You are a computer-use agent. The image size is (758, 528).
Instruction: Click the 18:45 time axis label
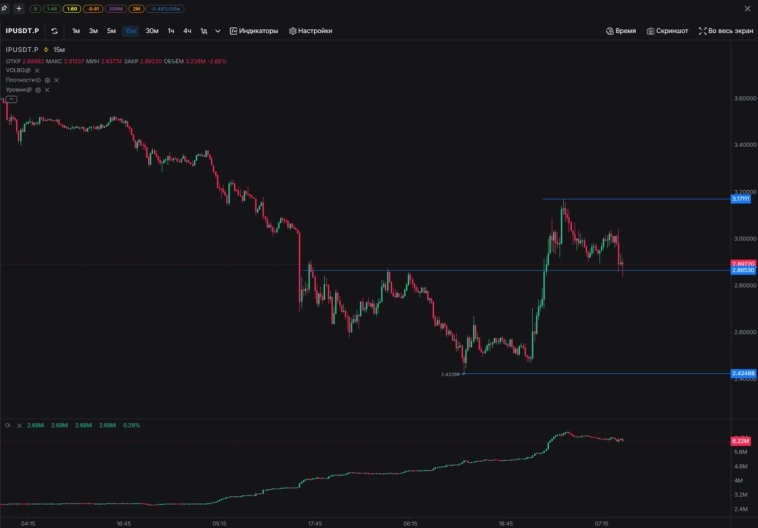pyautogui.click(x=506, y=524)
